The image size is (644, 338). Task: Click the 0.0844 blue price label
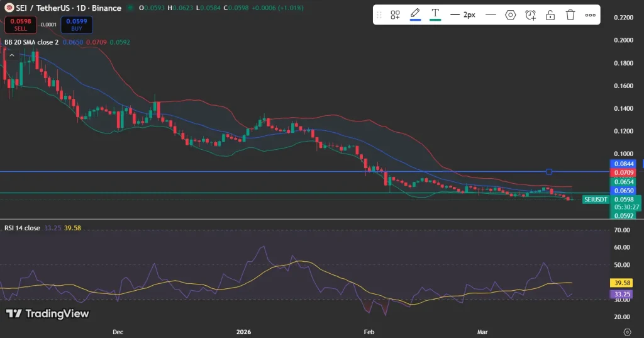pos(623,164)
